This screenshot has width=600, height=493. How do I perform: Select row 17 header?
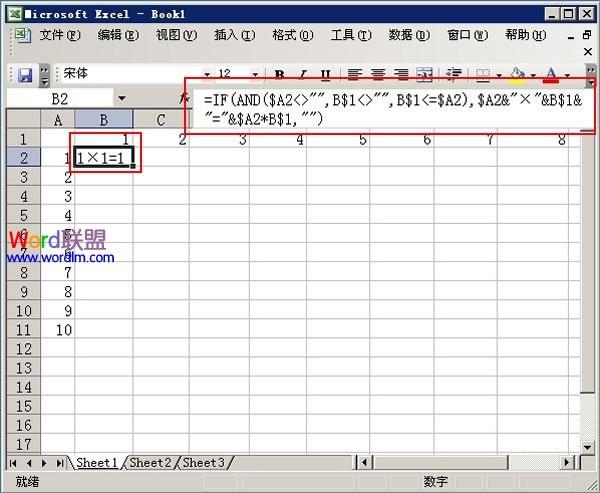pyautogui.click(x=23, y=444)
